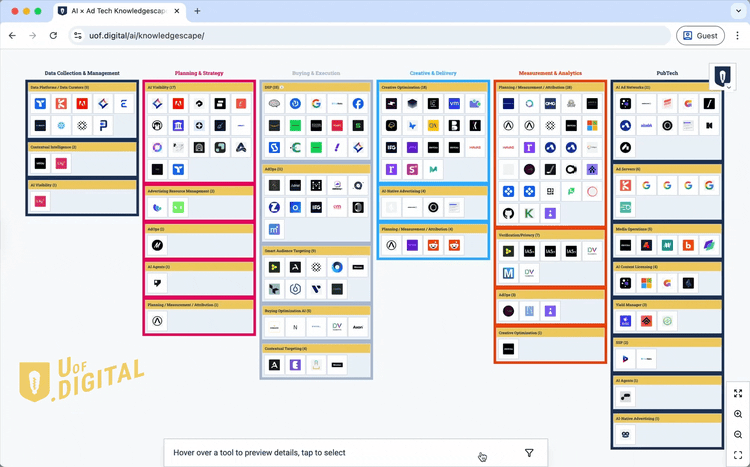Select the tool in PubTech AI-Native Advertising group
The width and height of the screenshot is (750, 467).
coord(625,434)
